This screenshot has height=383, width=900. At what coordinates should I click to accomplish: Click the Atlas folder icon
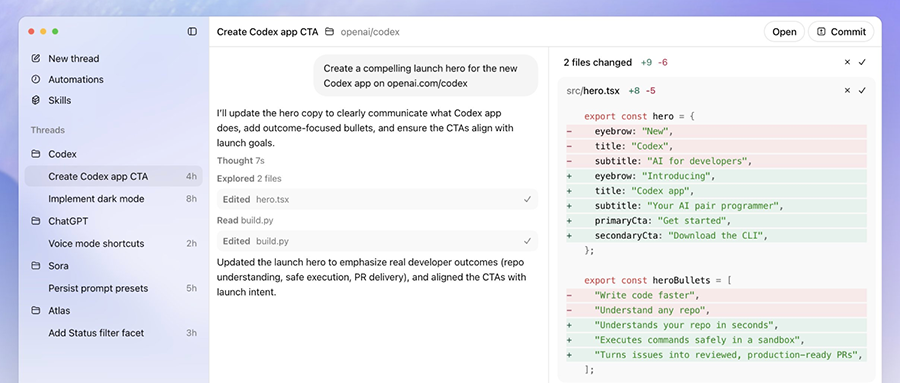point(36,311)
